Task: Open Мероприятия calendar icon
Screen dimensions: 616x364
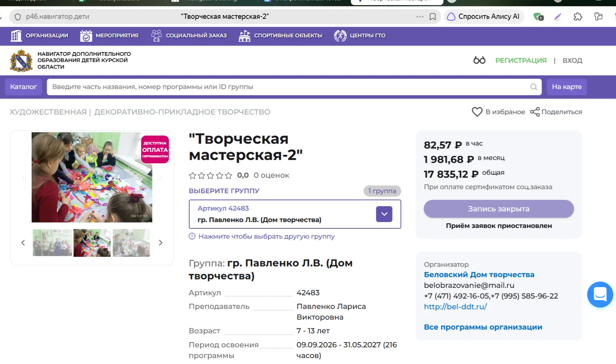Action: pos(86,35)
